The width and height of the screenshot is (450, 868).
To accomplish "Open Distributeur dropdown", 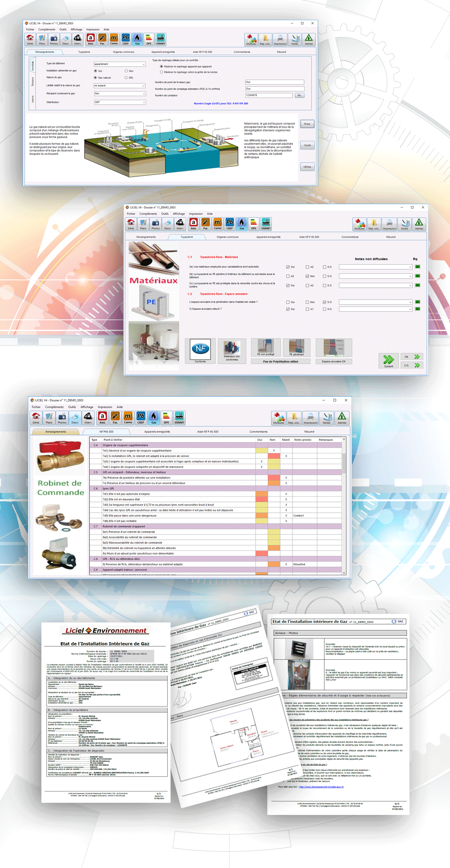I will tap(120, 102).
